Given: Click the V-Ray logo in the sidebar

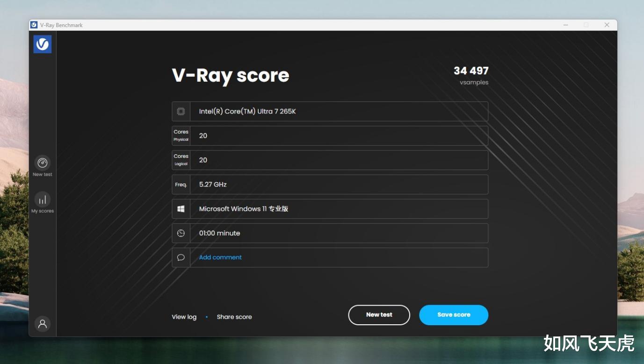Looking at the screenshot, I should pos(43,44).
